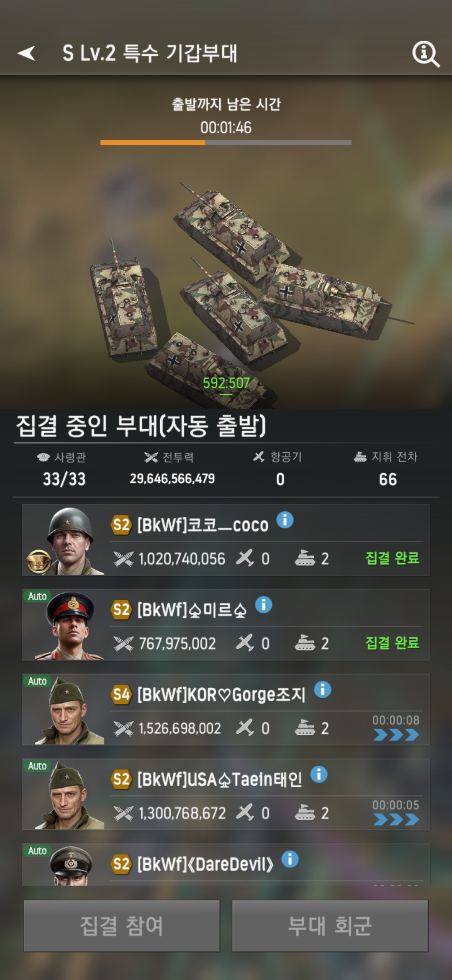Tap the Auto tag on DareDevil row
Screen dimensions: 452x980
(37, 850)
